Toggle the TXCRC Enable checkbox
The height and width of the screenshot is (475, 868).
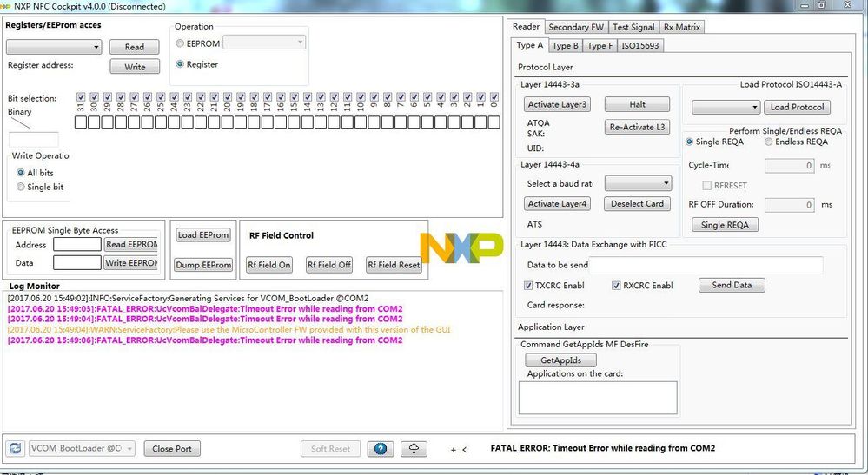528,286
